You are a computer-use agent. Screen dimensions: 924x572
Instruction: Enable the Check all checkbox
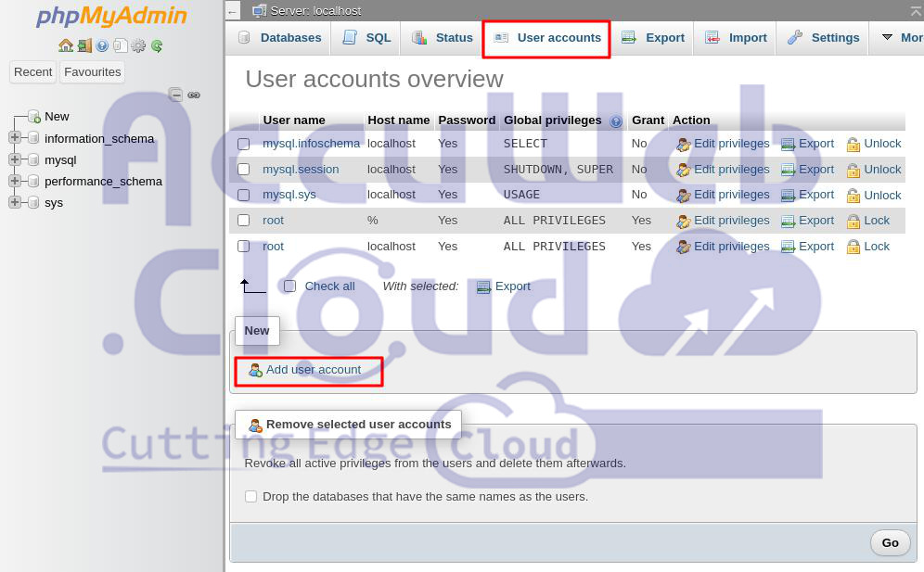point(290,286)
